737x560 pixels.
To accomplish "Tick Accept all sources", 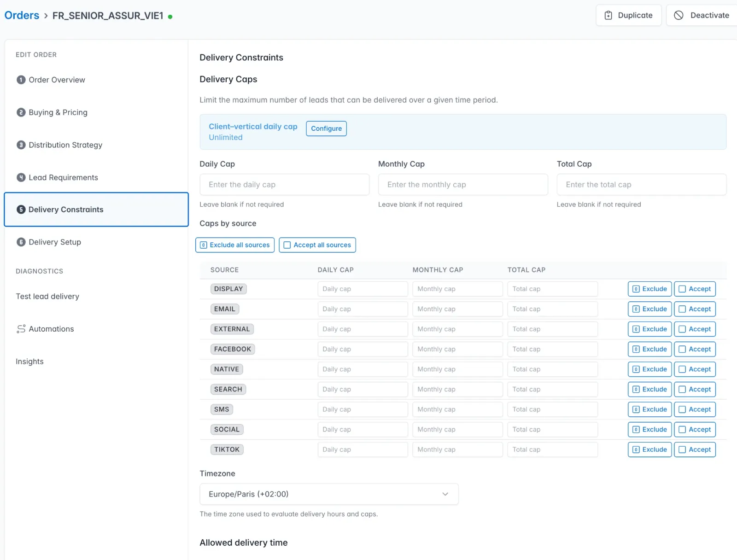I will 317,245.
